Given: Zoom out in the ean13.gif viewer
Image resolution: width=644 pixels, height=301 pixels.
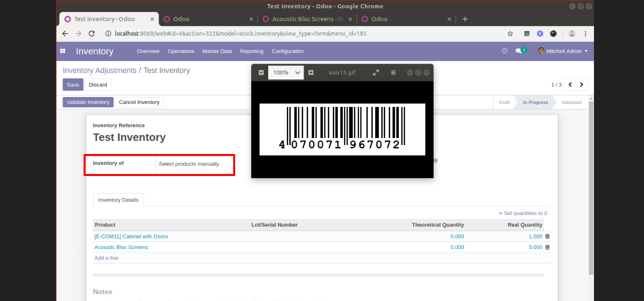Looking at the screenshot, I should [261, 72].
